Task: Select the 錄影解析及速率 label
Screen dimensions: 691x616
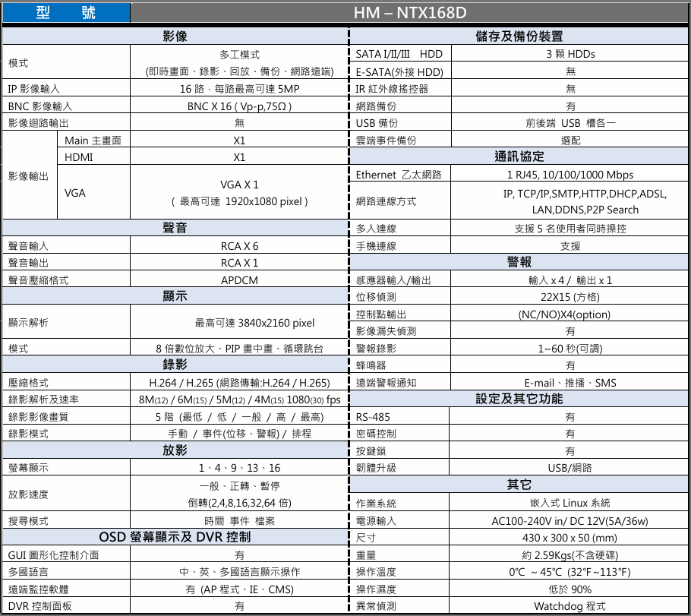Action: (43, 400)
